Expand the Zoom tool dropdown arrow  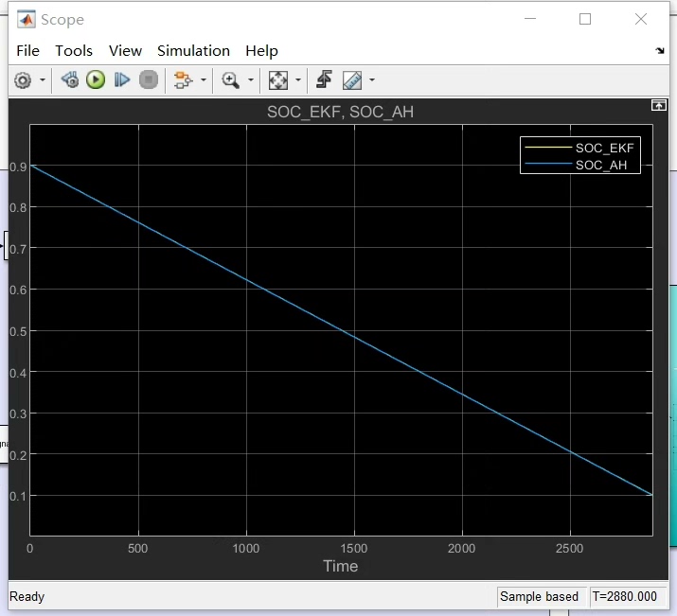[250, 80]
